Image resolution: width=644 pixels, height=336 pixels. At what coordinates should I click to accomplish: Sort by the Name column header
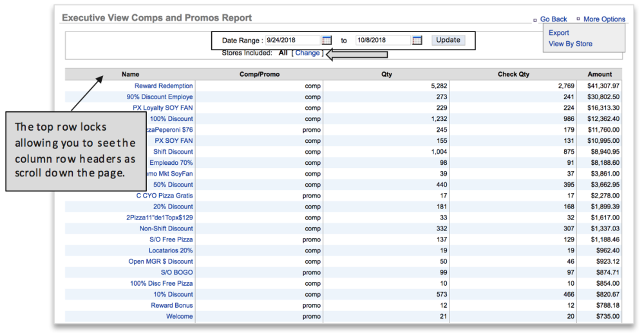pyautogui.click(x=130, y=75)
